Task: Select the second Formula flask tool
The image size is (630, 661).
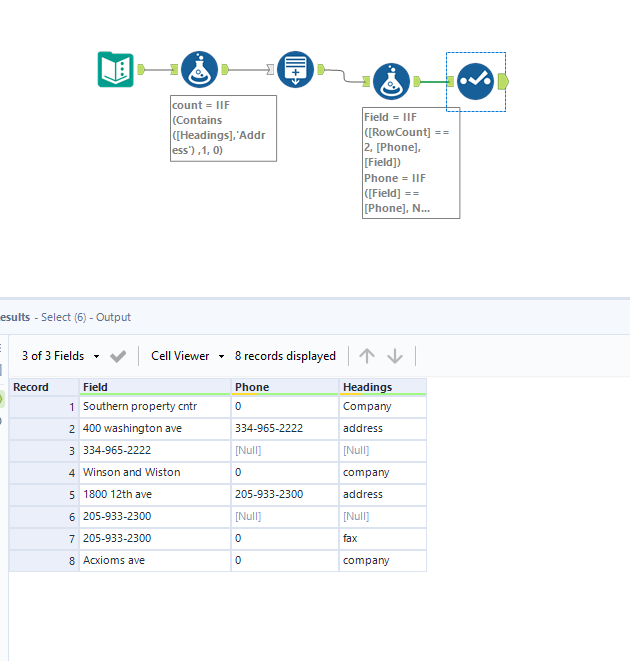Action: pyautogui.click(x=391, y=81)
